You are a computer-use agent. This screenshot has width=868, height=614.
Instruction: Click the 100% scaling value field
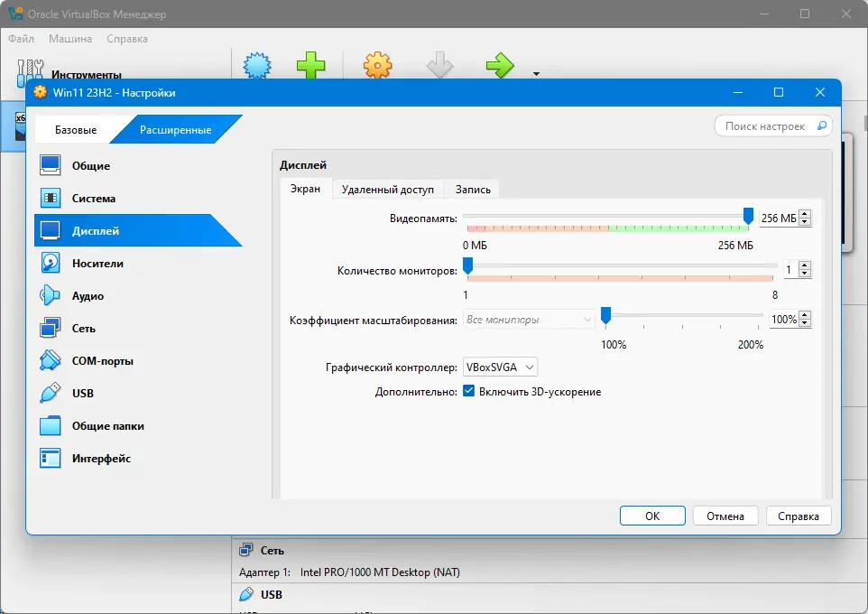(784, 320)
